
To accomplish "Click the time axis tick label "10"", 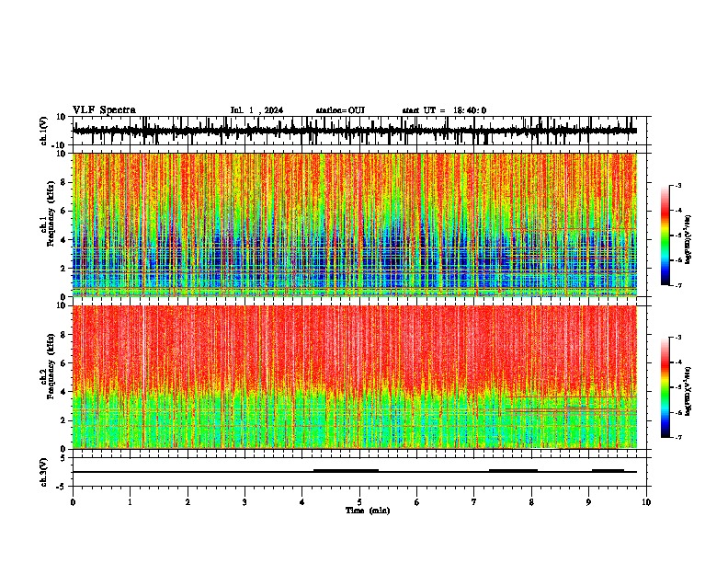I will point(646,502).
